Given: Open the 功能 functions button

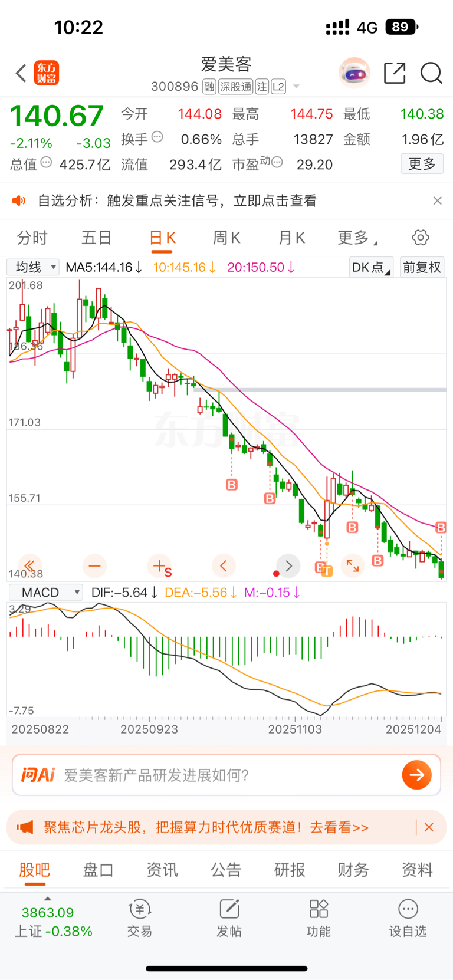Looking at the screenshot, I should 319,918.
